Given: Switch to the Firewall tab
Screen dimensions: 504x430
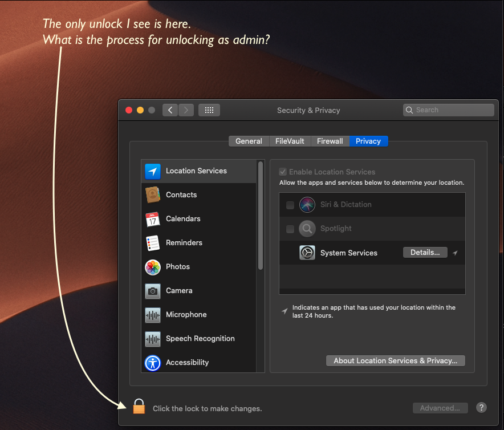Looking at the screenshot, I should tap(330, 141).
